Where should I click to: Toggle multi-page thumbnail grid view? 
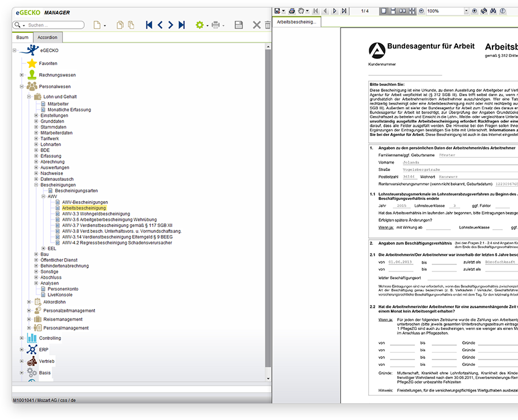(412, 11)
